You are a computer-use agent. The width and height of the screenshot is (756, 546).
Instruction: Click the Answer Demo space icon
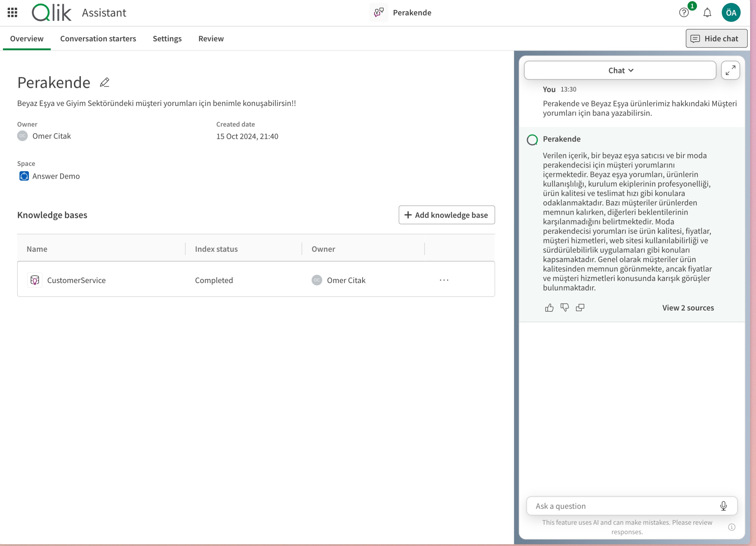(x=24, y=176)
